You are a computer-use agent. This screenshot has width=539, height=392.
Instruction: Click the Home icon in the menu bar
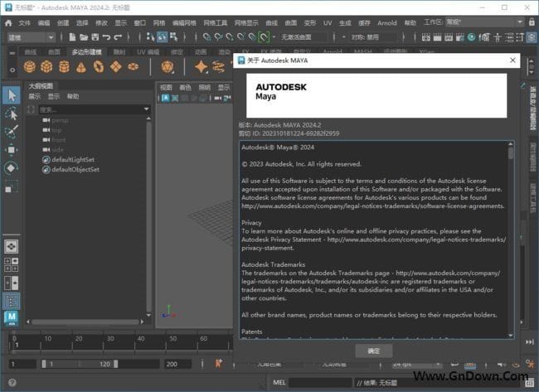pos(8,23)
